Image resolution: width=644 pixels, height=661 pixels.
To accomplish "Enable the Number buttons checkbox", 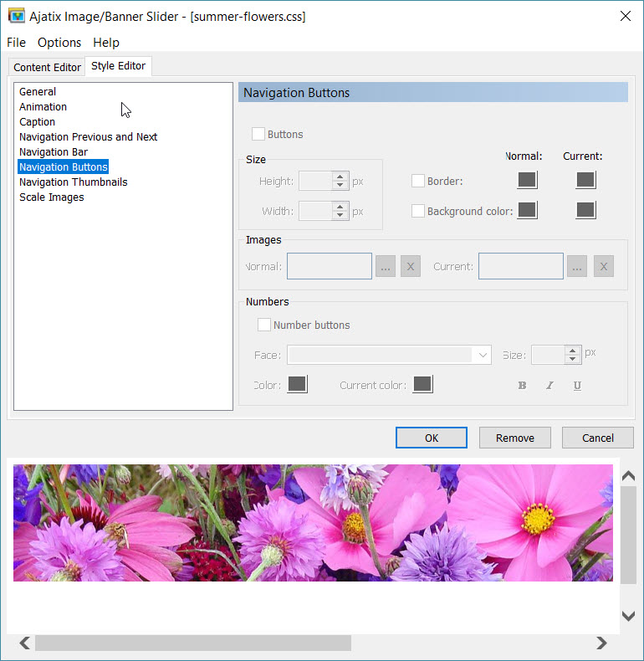I will click(264, 325).
